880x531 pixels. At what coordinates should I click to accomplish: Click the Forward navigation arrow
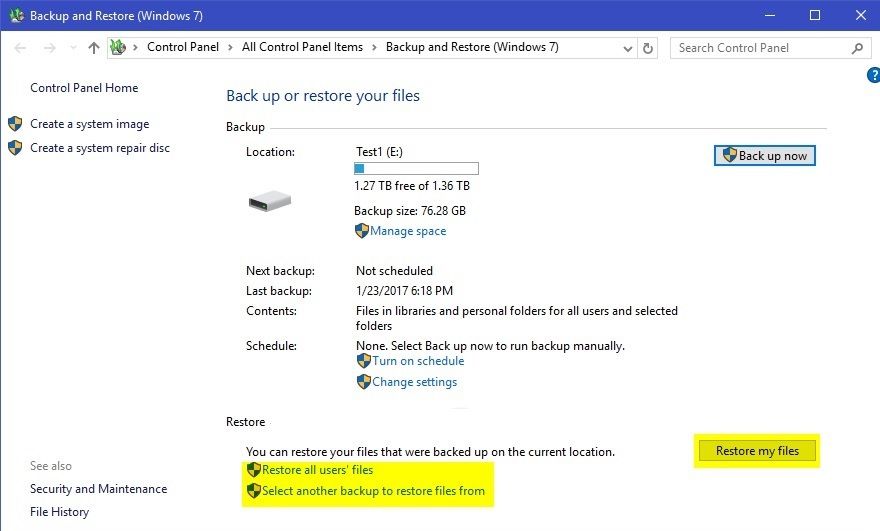coord(49,48)
